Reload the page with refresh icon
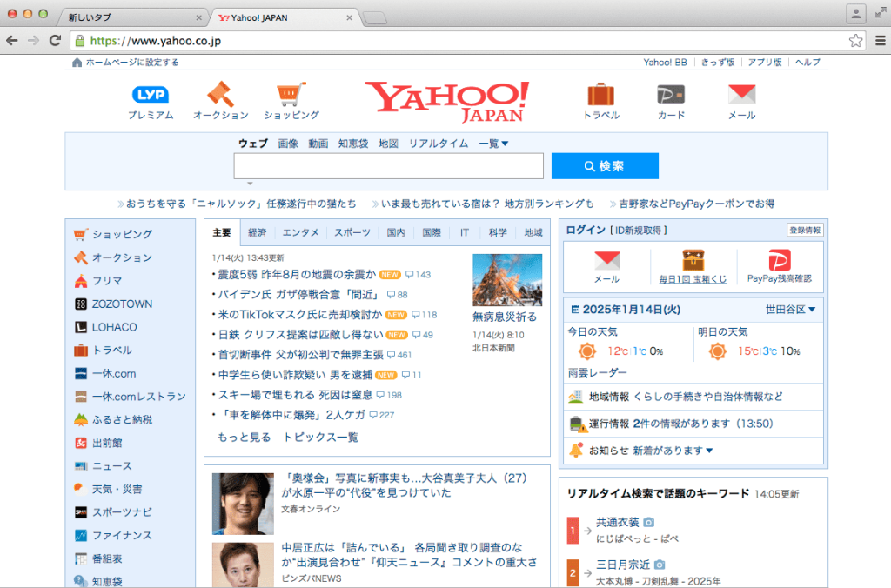This screenshot has height=588, width=891. coord(55,40)
